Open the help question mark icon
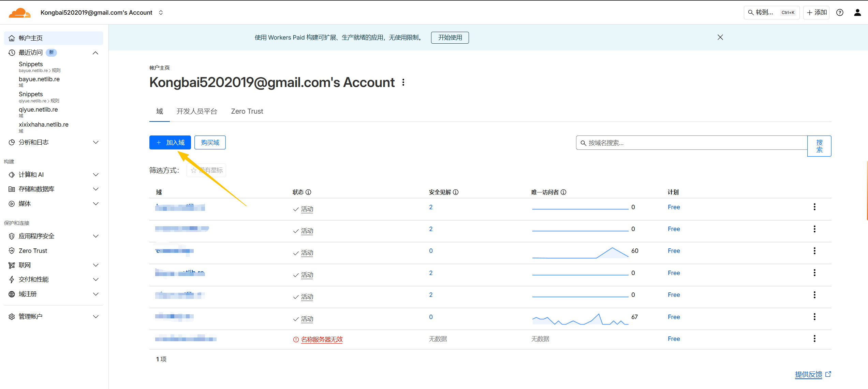Screen dimensions: 868x389 point(840,13)
